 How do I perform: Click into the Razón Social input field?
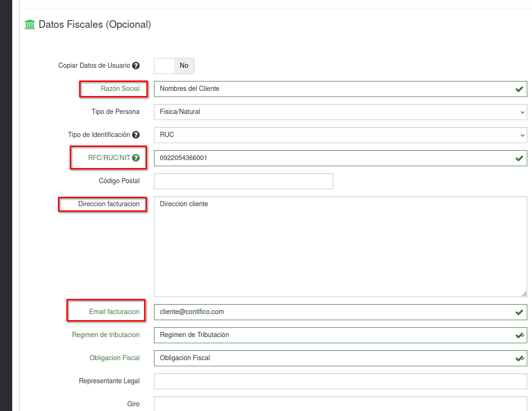[330, 89]
